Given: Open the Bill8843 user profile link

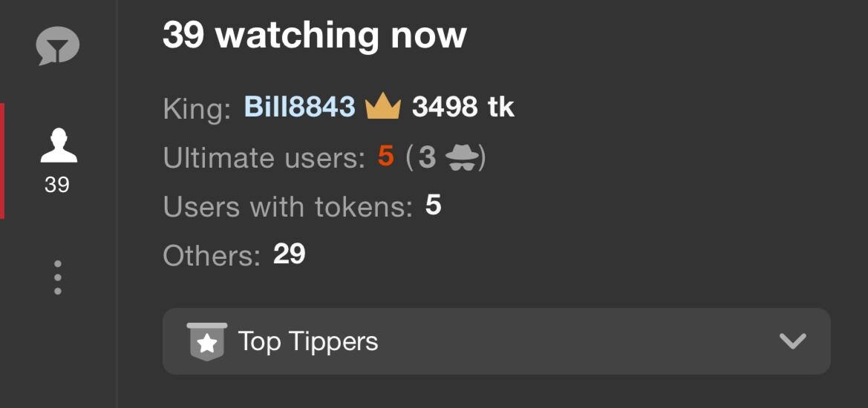Looking at the screenshot, I should pos(299,106).
